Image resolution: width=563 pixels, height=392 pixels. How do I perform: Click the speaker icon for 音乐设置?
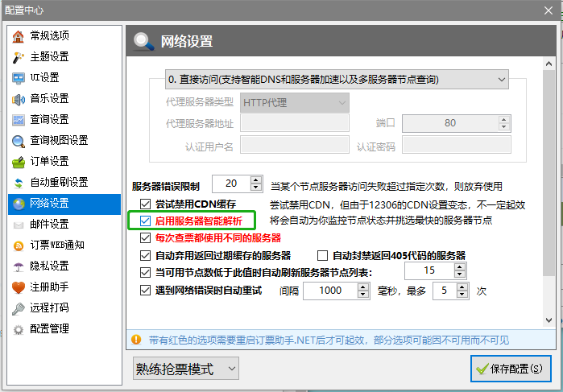19,99
